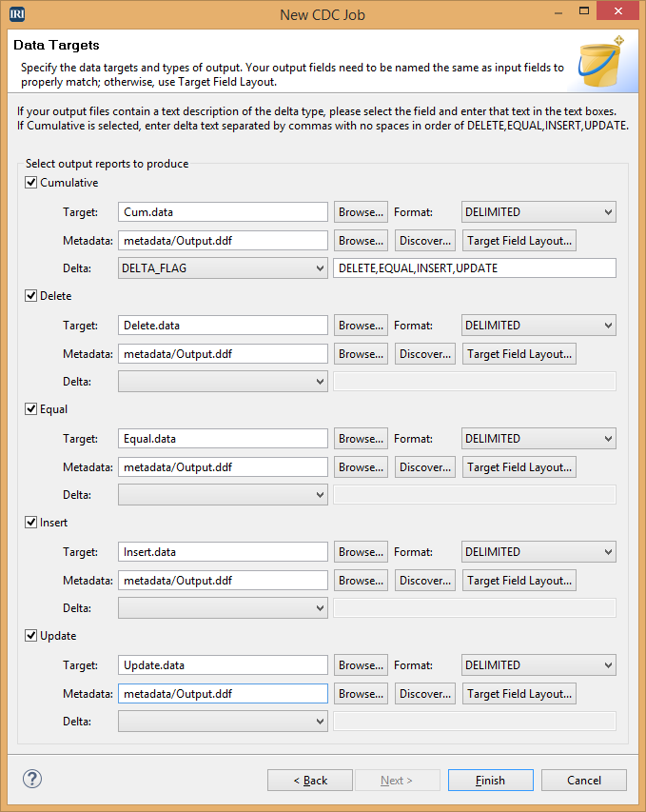Click Discover in the Cumulative section
The image size is (646, 812).
[425, 241]
